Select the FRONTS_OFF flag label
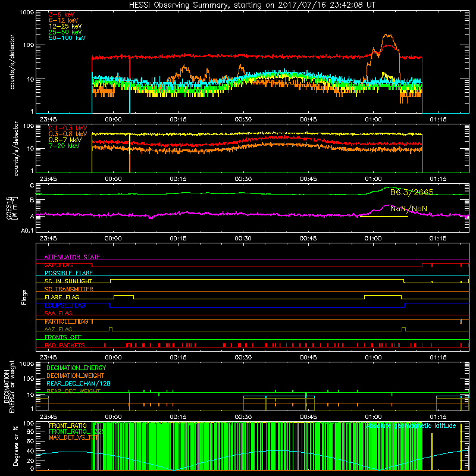Viewport: 476px width, 476px height. point(63,337)
